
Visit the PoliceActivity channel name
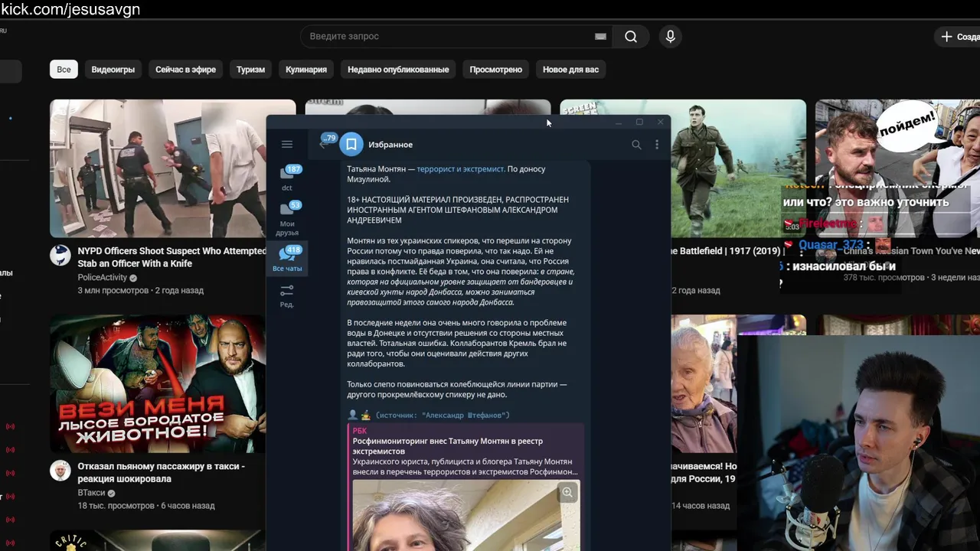[103, 278]
